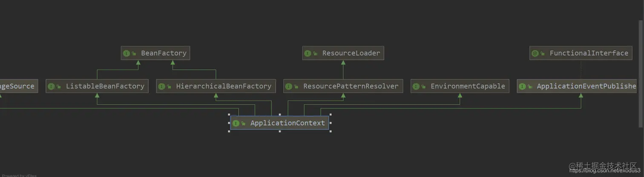Click the interface icon on ResourceLoader
Viewport: 644px width, 177px height.
pyautogui.click(x=308, y=53)
